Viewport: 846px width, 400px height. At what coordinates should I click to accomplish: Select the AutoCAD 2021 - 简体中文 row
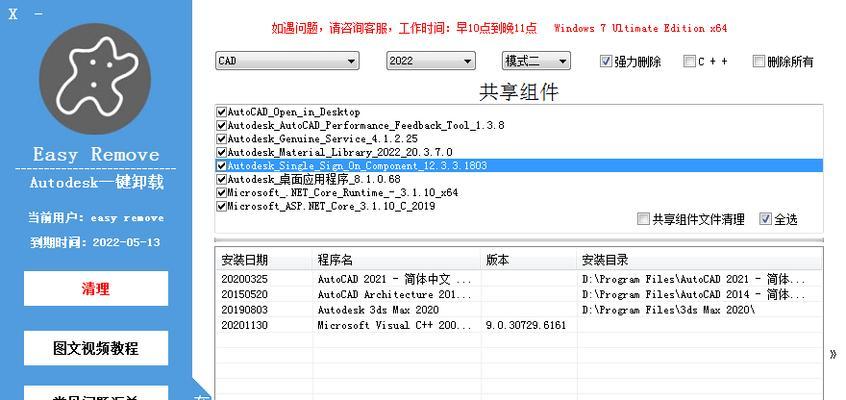tap(519, 280)
